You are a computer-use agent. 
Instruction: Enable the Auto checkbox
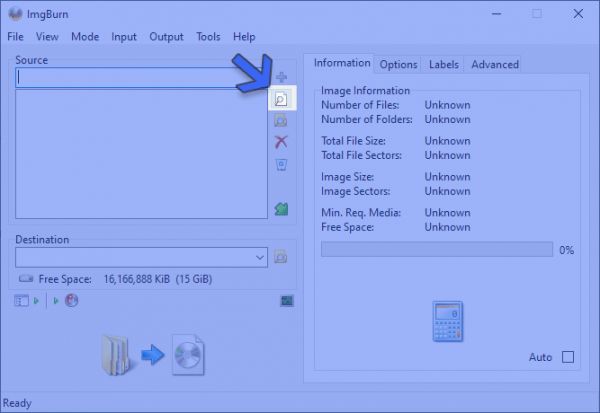pos(568,357)
